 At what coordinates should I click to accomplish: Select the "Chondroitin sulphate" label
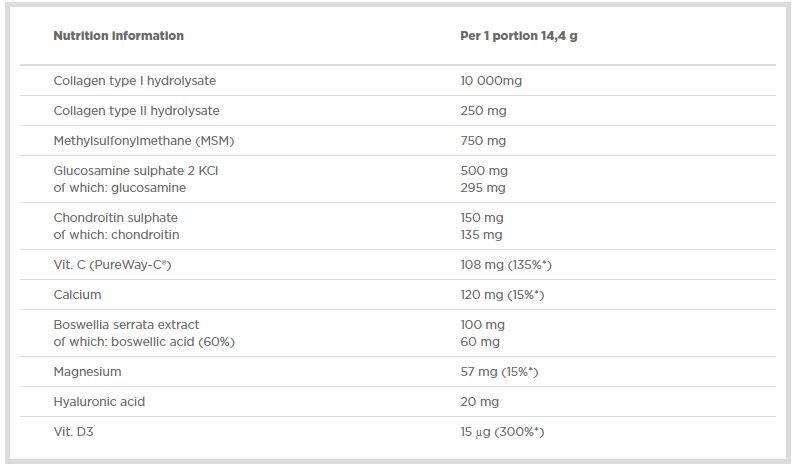(x=115, y=218)
